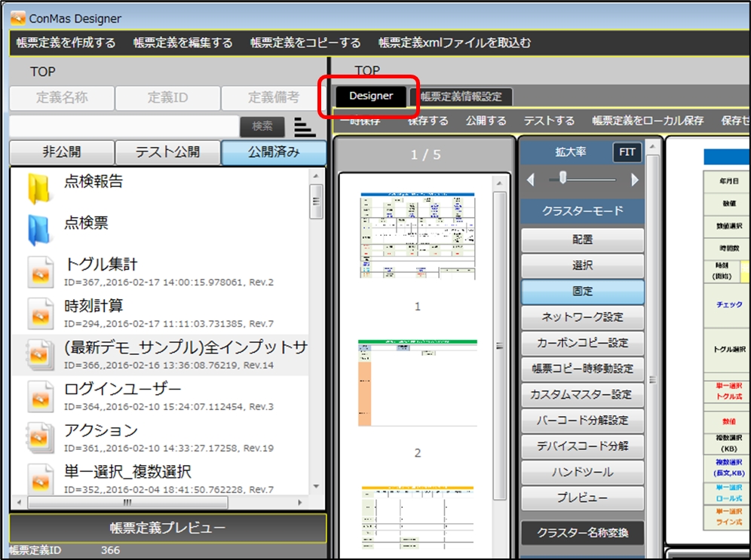Viewport: 751px width, 560px height.
Task: Click the zoom decrease left arrow
Action: tap(530, 179)
